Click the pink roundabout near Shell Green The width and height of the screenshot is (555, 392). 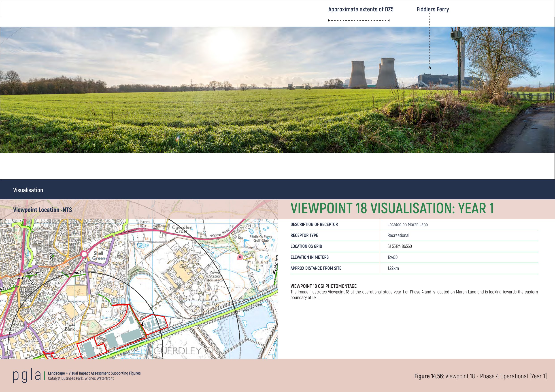tap(84, 254)
